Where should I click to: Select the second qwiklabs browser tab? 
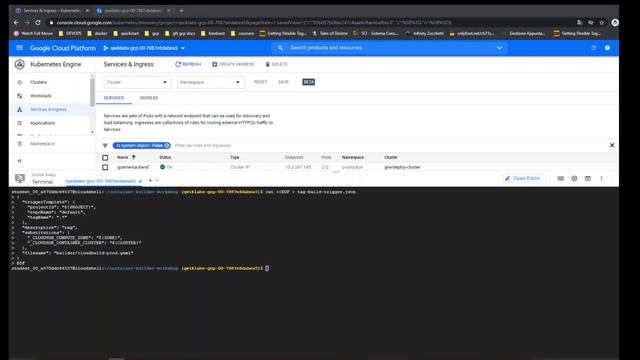point(133,11)
